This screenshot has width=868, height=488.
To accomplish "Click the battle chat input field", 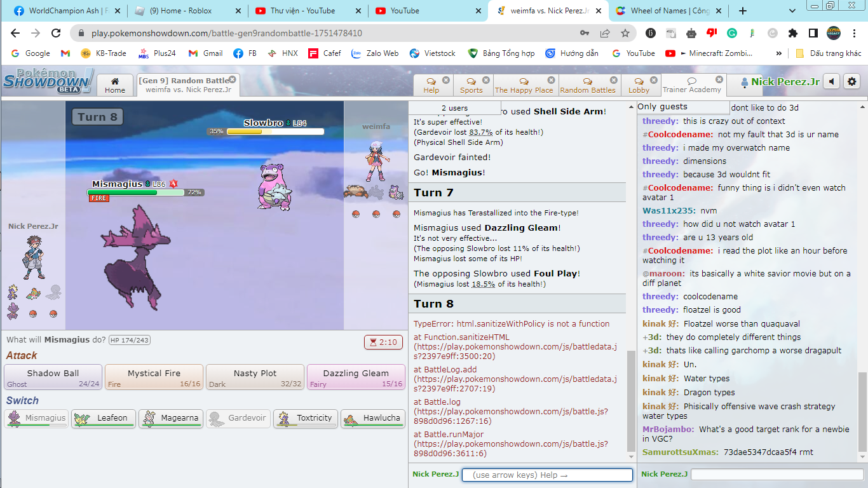I will [547, 475].
